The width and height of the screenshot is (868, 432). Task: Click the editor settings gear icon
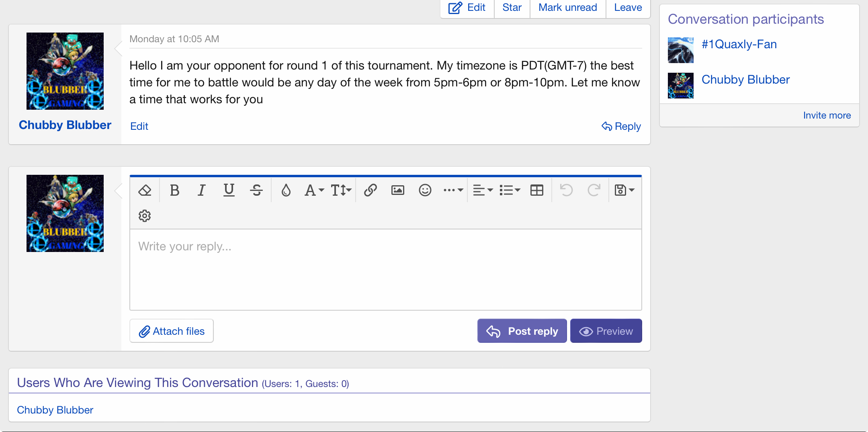145,216
